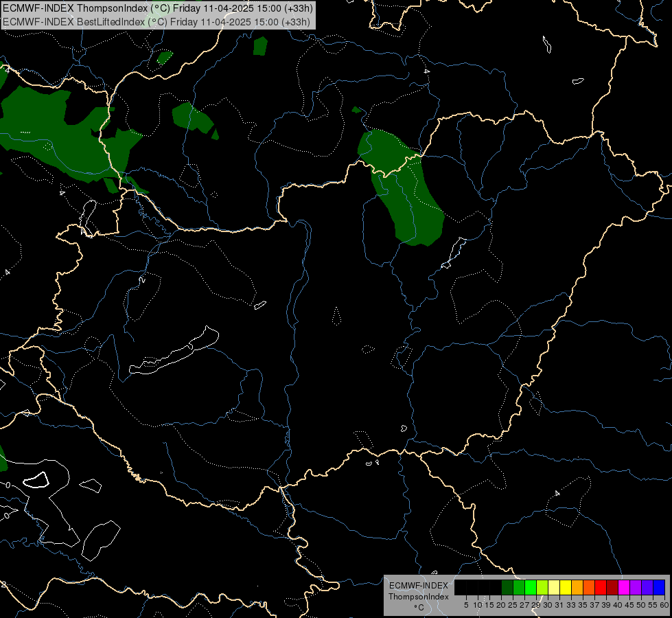Click the BestLiftedIndex title line at top
The image size is (672, 618).
coord(157,22)
